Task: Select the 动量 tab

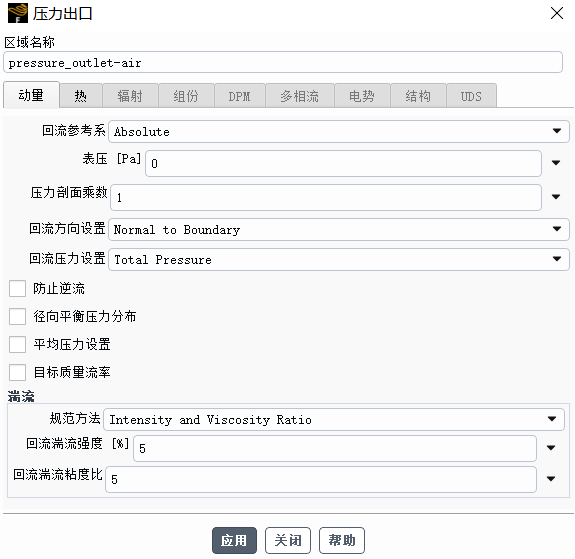Action: pyautogui.click(x=31, y=95)
